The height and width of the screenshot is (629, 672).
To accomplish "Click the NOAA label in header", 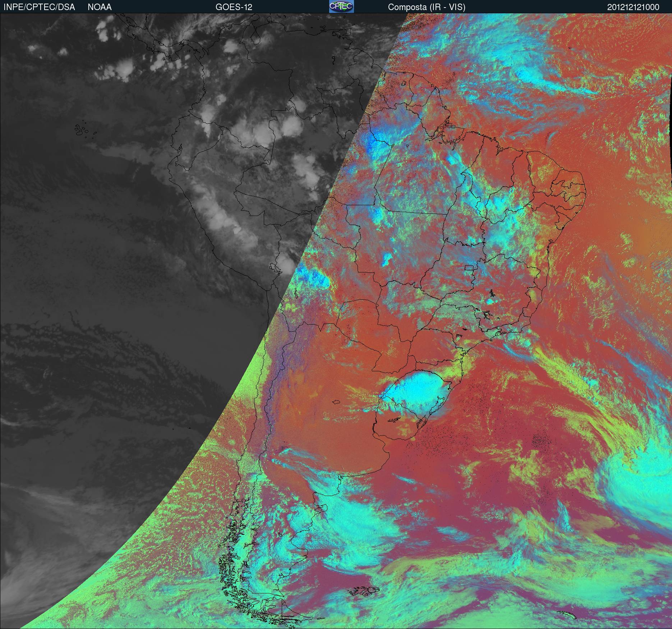I will [x=100, y=7].
